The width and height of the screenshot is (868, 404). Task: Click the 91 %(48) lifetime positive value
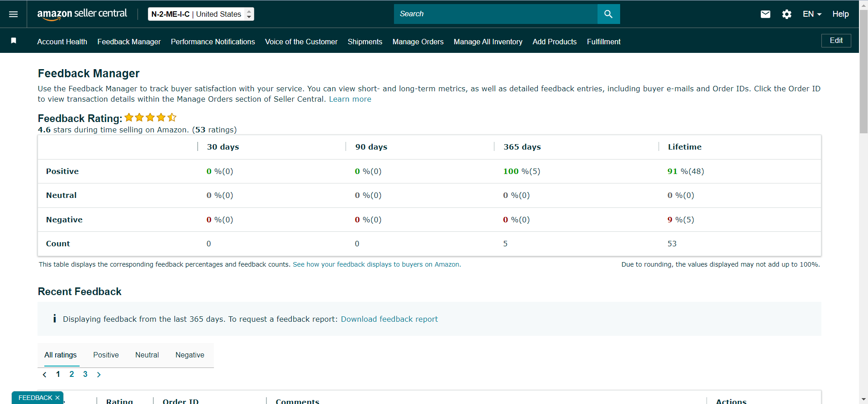[686, 171]
